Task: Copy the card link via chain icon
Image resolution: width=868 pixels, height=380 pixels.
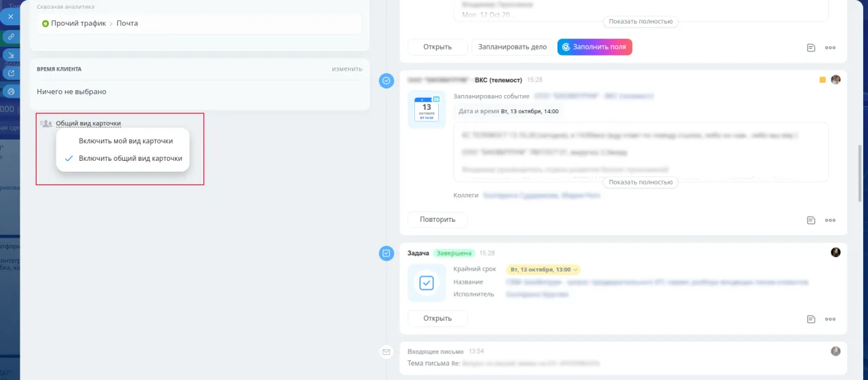Action: (x=11, y=37)
